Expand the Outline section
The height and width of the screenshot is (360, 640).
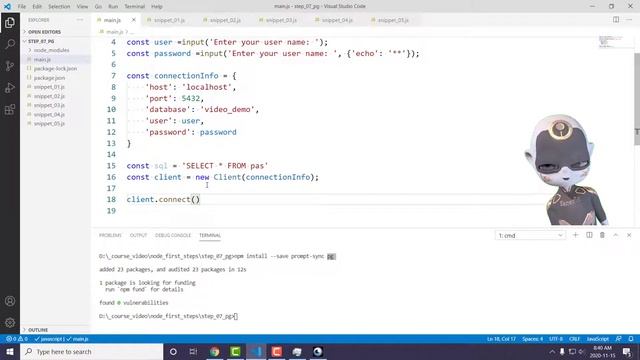pos(38,329)
